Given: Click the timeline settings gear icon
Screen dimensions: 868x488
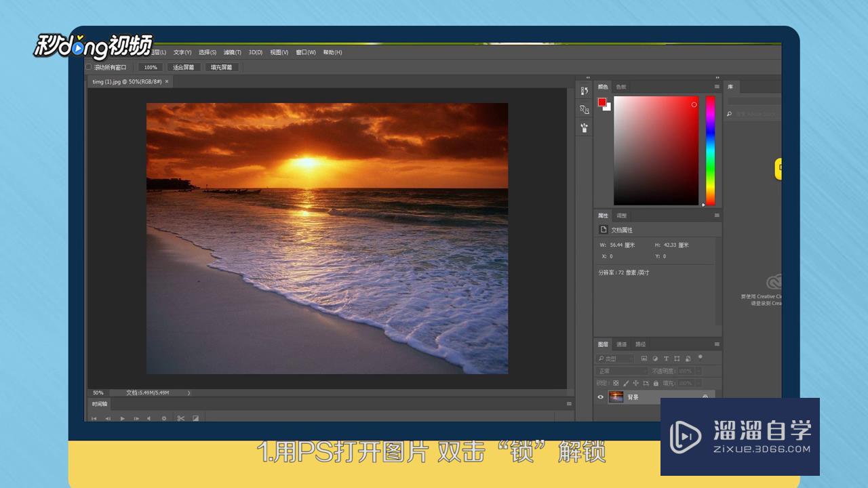Looking at the screenshot, I should point(163,418).
